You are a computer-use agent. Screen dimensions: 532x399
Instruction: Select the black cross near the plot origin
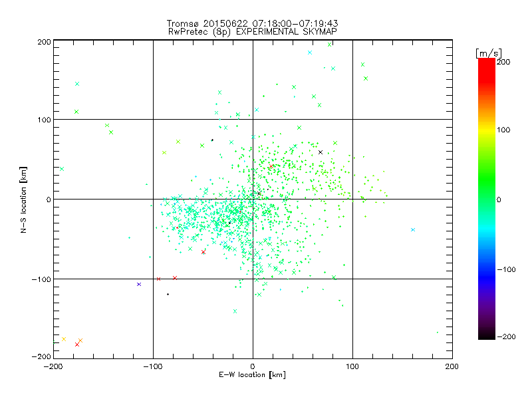coord(259,194)
